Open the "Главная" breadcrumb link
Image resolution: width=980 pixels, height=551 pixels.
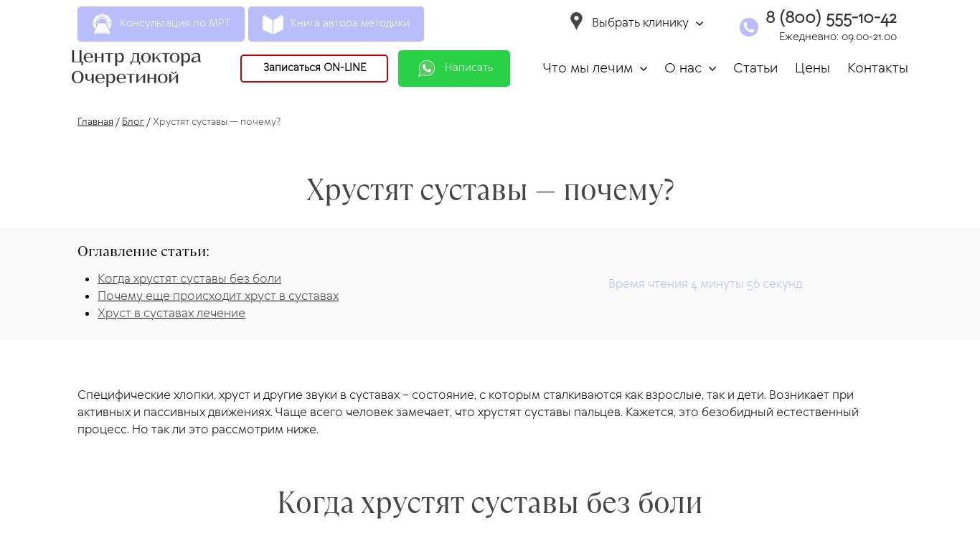click(95, 122)
